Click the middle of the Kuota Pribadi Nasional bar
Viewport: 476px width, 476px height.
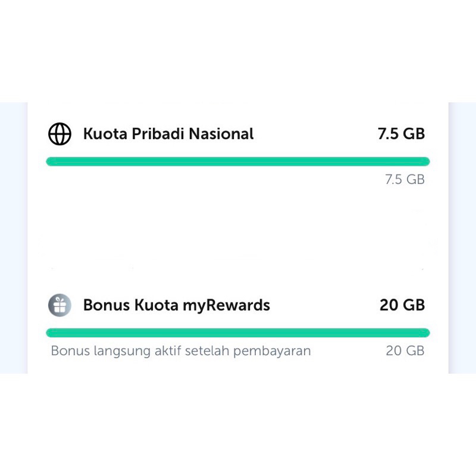[238, 161]
